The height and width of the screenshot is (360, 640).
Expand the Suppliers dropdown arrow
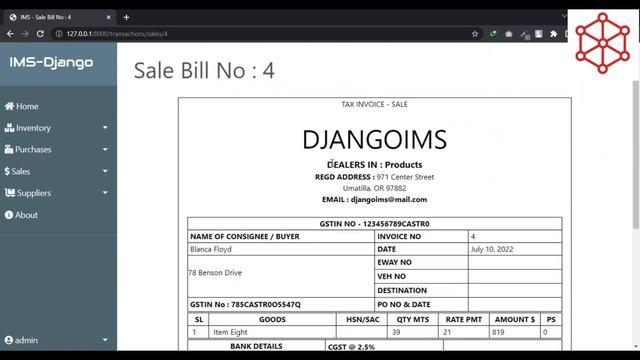point(105,193)
